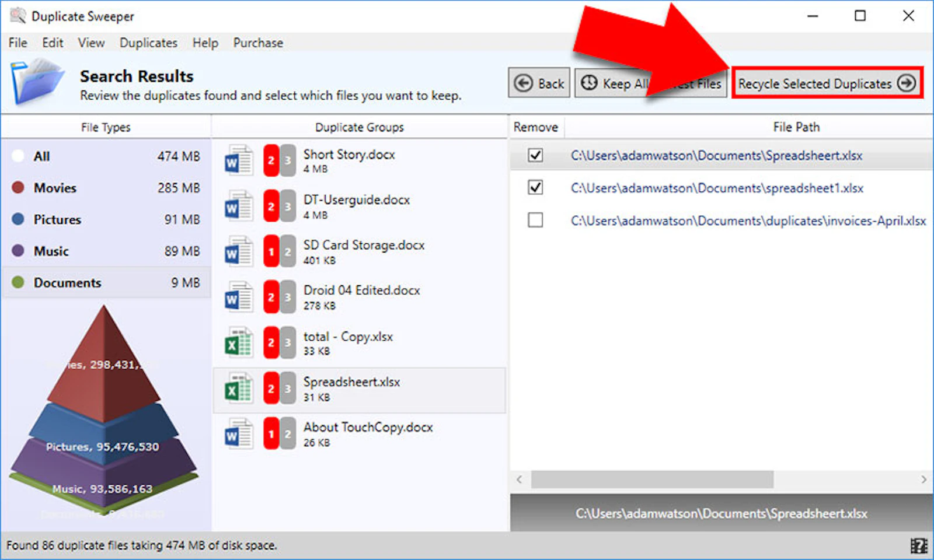Click the File Path column header

[x=796, y=127]
